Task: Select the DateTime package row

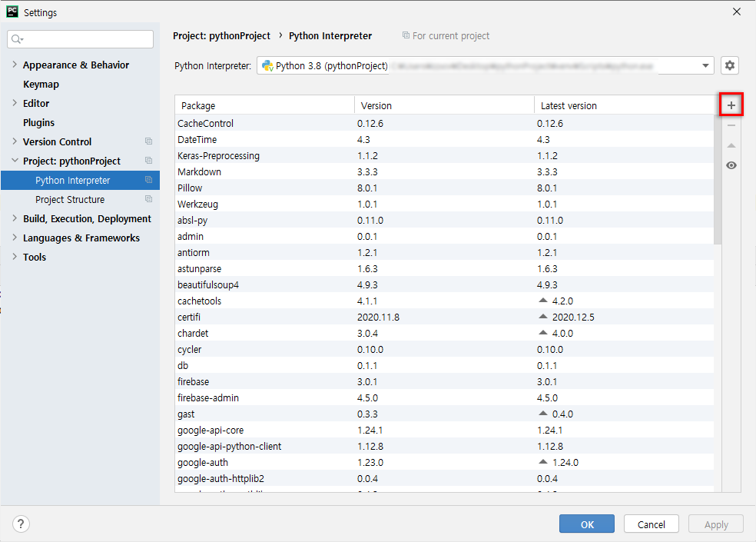Action: click(445, 139)
